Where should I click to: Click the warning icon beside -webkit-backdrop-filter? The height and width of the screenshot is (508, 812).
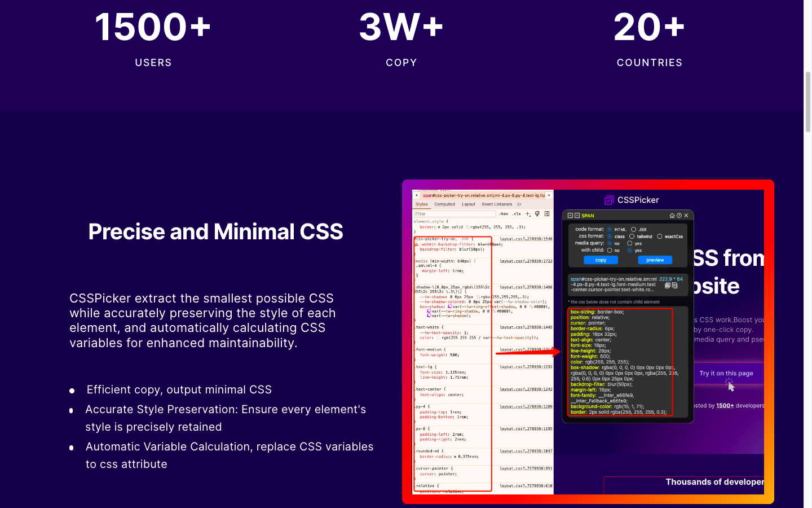[x=416, y=244]
